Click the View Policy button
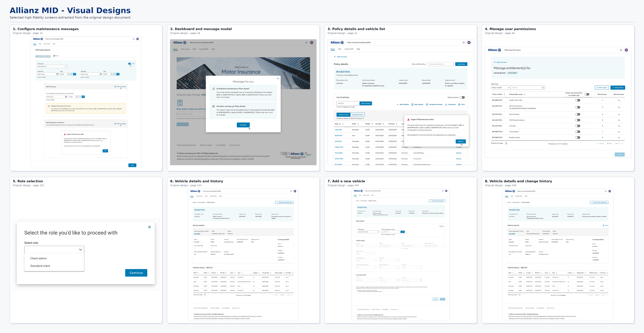Screen dimensions: 644x333 coord(461,64)
